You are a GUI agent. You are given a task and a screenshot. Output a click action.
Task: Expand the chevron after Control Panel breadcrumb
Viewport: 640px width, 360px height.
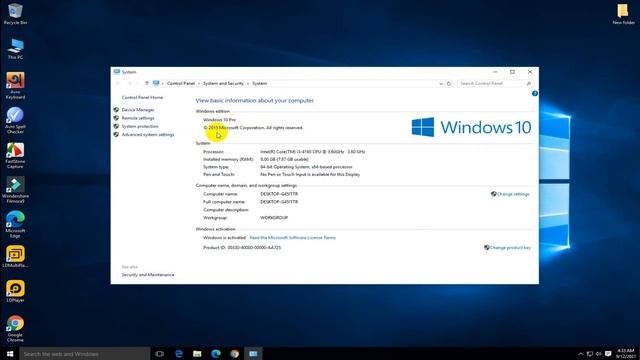click(x=199, y=83)
